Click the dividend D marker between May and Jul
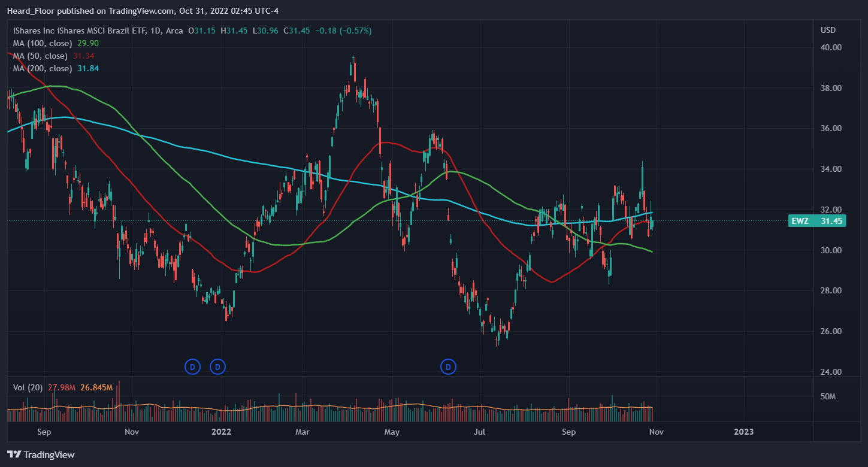Viewport: 868px width, 467px height. point(448,366)
